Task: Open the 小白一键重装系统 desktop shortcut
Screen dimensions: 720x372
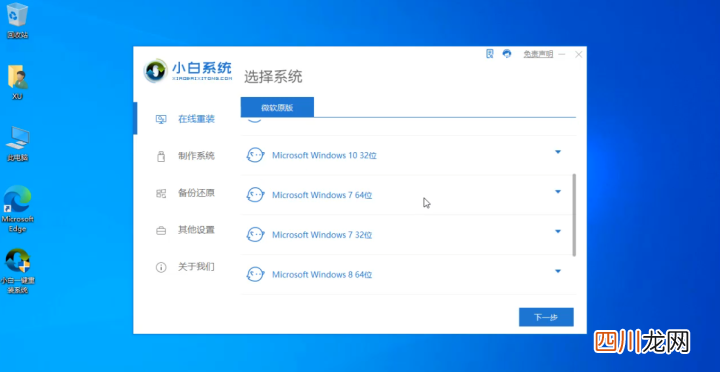Action: [x=17, y=271]
